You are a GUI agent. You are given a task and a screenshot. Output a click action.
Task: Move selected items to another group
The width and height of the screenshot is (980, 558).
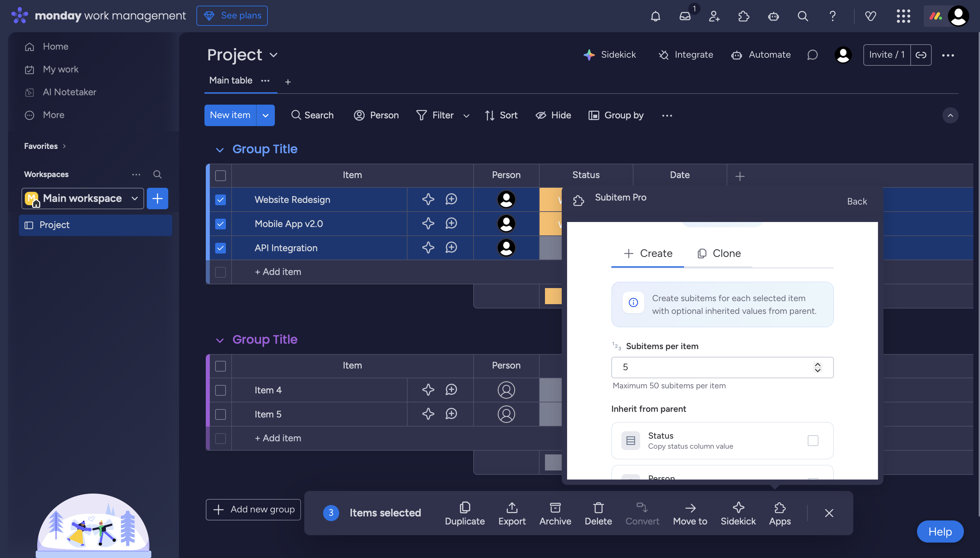click(x=690, y=512)
